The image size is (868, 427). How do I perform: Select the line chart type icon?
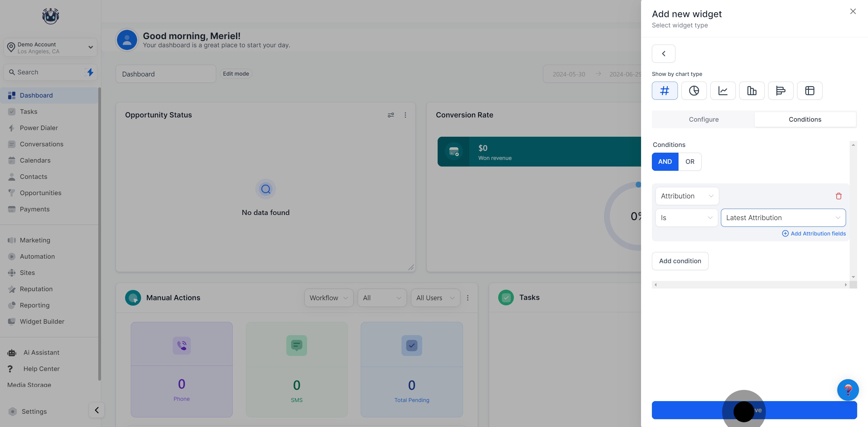pyautogui.click(x=723, y=91)
